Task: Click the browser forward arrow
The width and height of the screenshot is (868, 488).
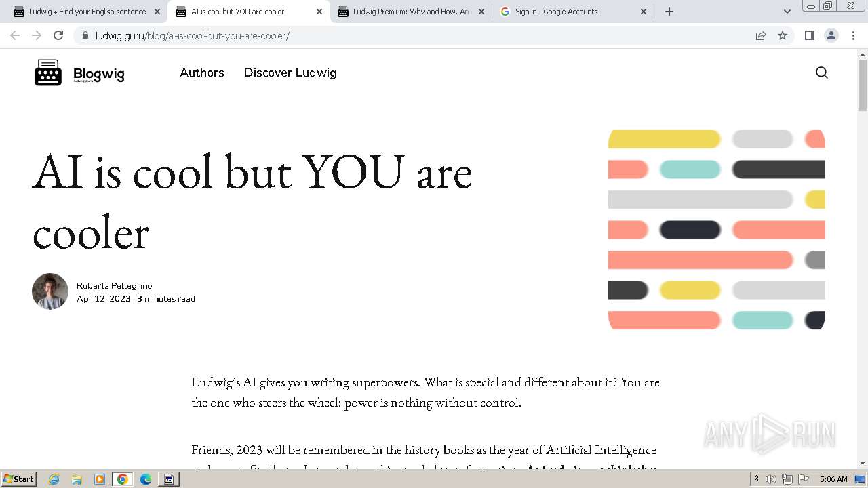Action: 37,35
